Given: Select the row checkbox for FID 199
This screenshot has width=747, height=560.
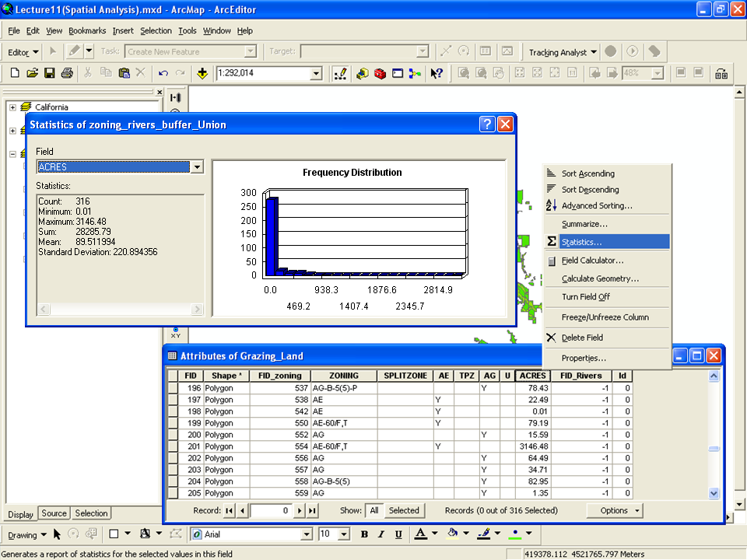Looking at the screenshot, I should [173, 423].
